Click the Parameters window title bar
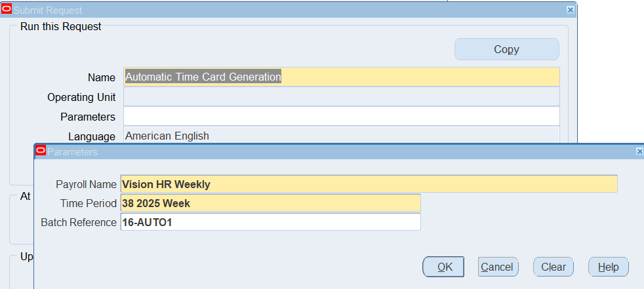 pyautogui.click(x=328, y=151)
